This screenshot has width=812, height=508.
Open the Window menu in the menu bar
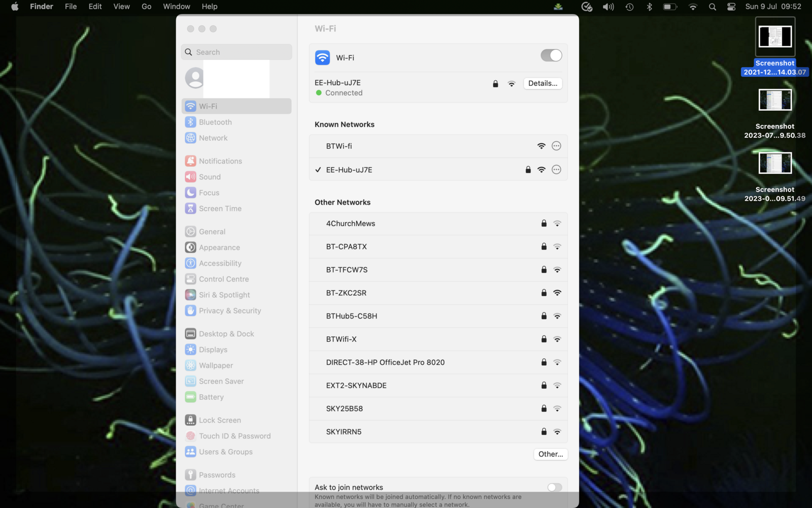coord(176,7)
